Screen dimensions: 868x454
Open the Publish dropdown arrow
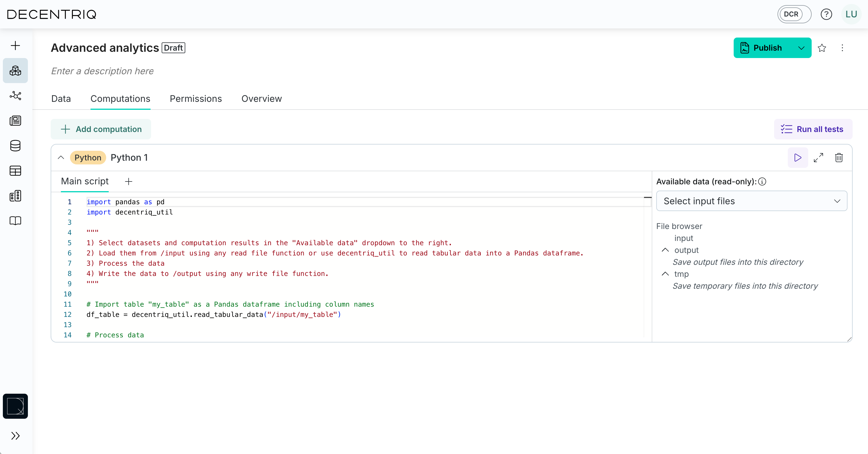pos(801,48)
